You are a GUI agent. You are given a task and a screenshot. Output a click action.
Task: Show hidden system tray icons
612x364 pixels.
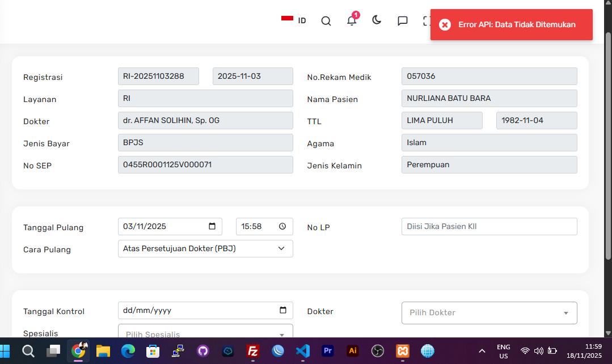click(x=482, y=351)
